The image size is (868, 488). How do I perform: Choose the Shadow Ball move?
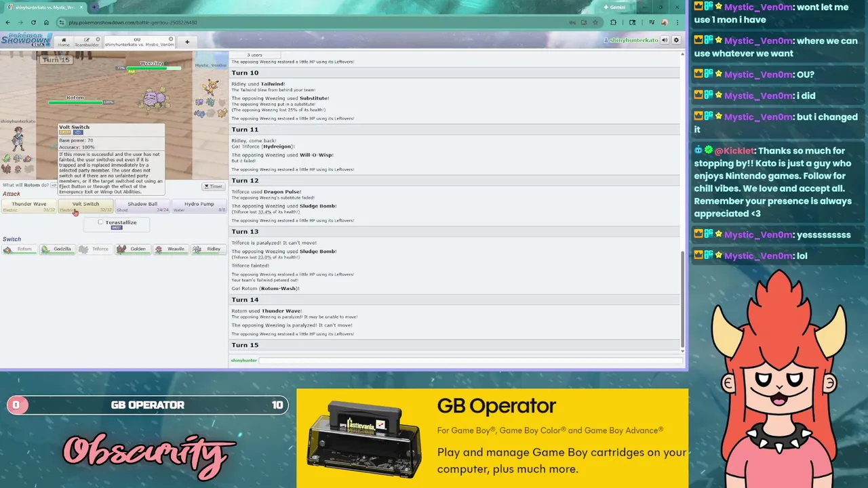[142, 206]
